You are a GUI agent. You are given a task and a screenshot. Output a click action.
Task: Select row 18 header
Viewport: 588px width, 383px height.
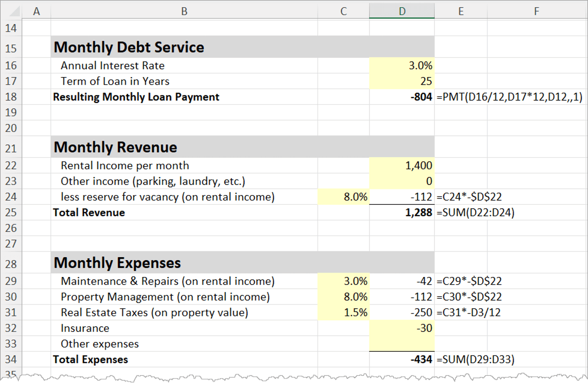(x=11, y=97)
